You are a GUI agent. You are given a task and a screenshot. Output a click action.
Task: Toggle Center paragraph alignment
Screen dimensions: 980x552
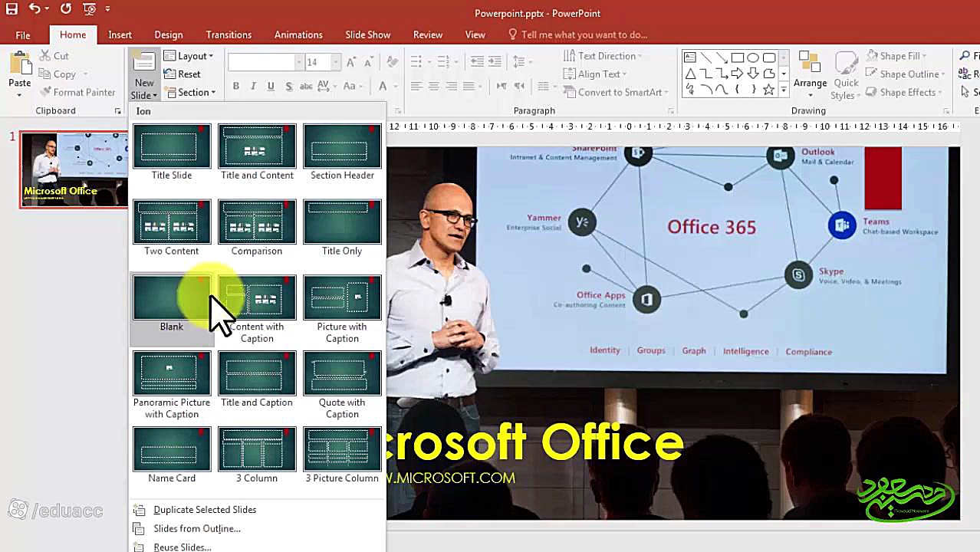click(x=434, y=87)
